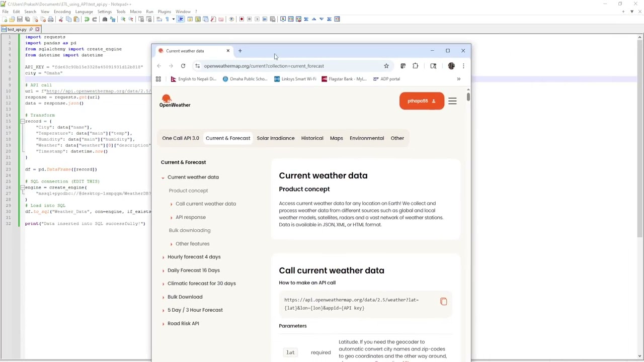Open Find with the binoculars icon
The image size is (644, 362).
[x=105, y=19]
